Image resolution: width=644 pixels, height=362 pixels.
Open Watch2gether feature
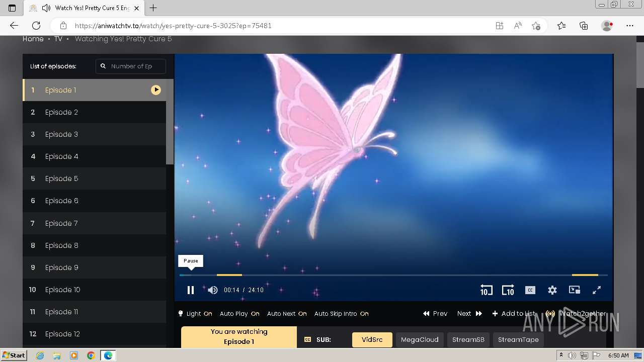pyautogui.click(x=576, y=314)
